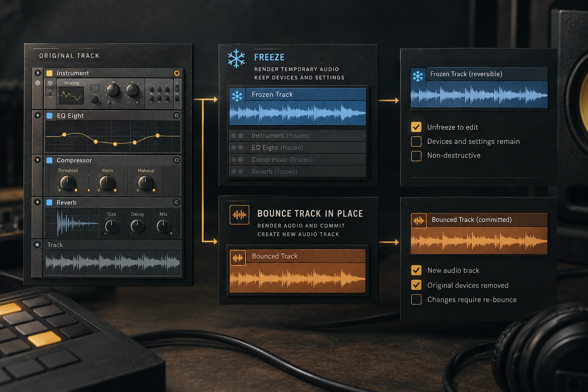This screenshot has width=588, height=392.
Task: Check the Changes require re-bounce checkbox
Action: point(416,299)
